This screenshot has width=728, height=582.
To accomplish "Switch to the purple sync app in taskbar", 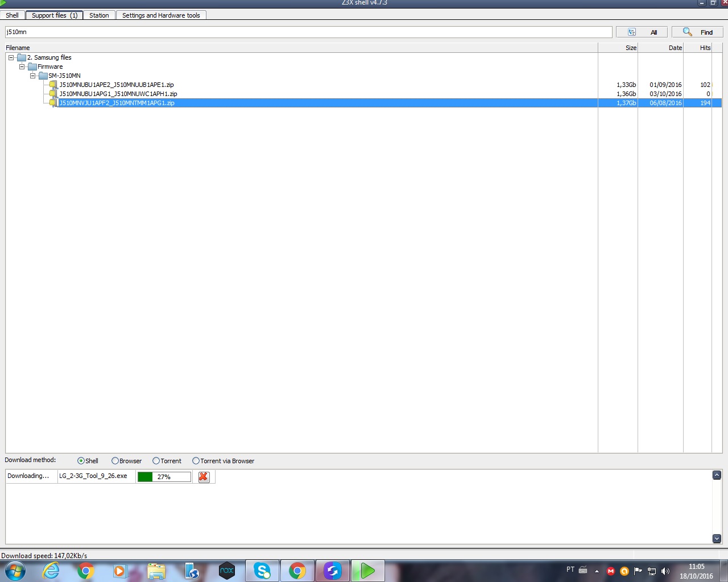I will click(333, 571).
